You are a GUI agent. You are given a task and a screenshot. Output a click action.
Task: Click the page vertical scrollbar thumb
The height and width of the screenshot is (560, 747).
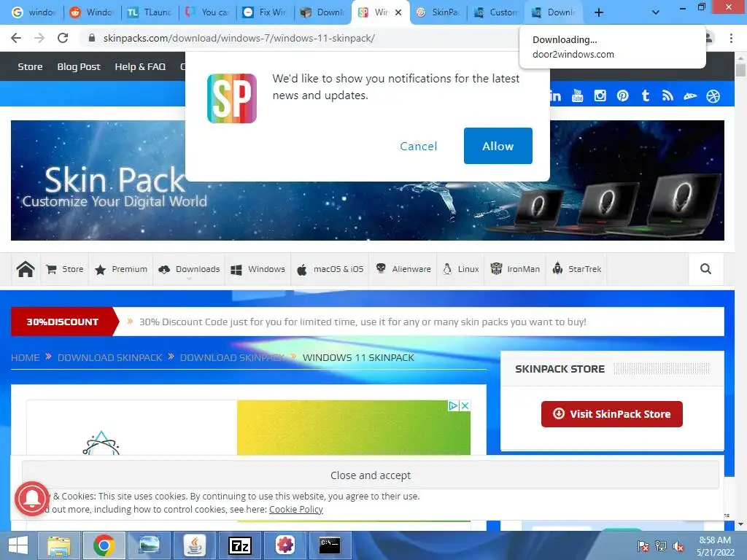pos(740,70)
